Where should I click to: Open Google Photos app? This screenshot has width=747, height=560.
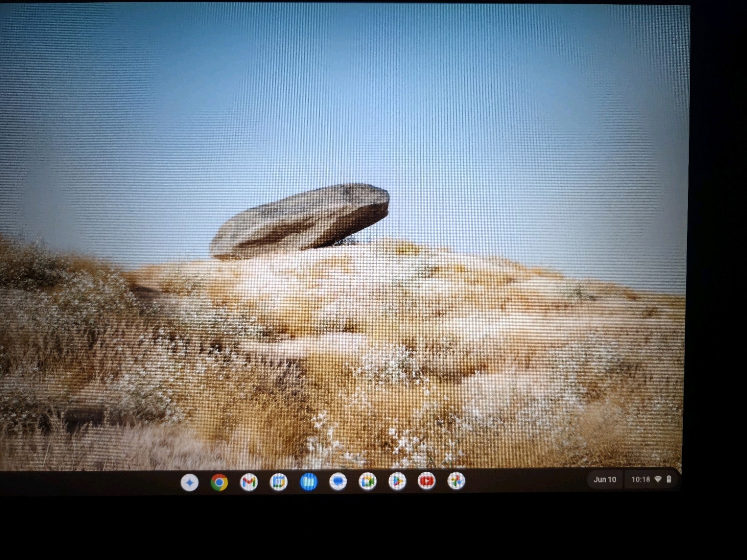[455, 481]
